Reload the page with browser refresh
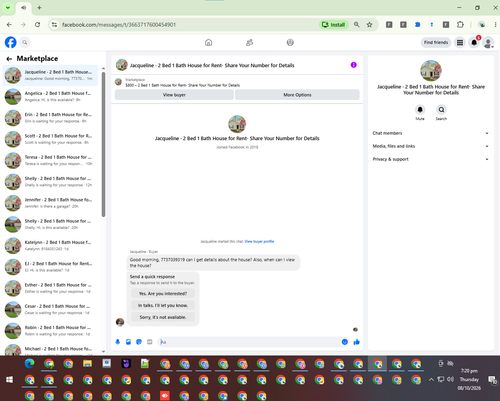This screenshot has width=500, height=401. pos(37,25)
